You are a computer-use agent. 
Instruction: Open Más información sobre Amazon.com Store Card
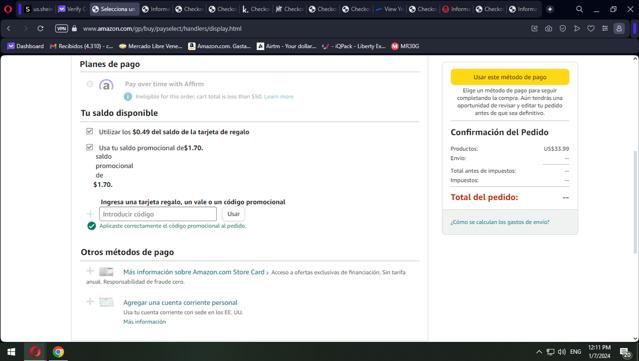tap(194, 272)
